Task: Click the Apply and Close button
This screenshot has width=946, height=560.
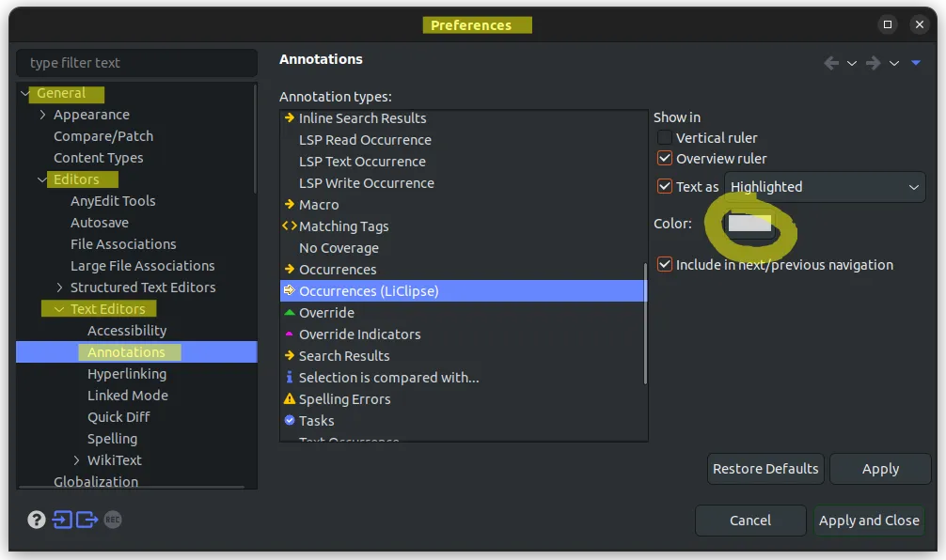Action: [x=869, y=521]
